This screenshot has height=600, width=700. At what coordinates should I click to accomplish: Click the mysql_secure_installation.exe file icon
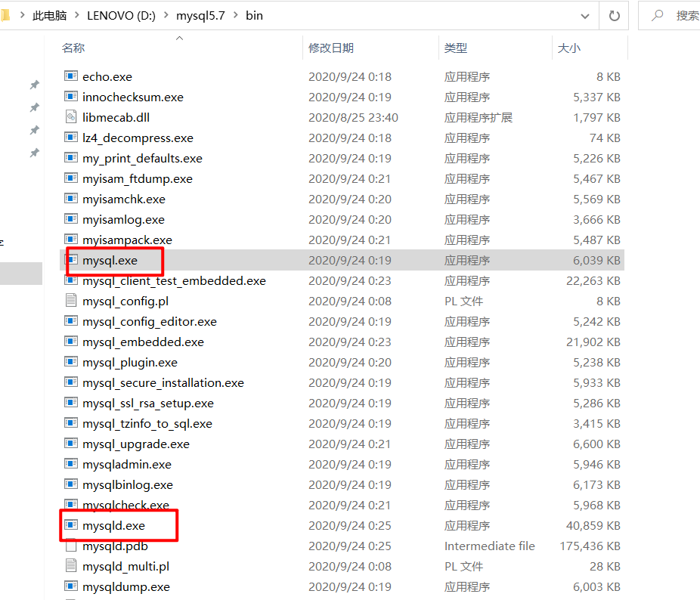[x=71, y=382]
